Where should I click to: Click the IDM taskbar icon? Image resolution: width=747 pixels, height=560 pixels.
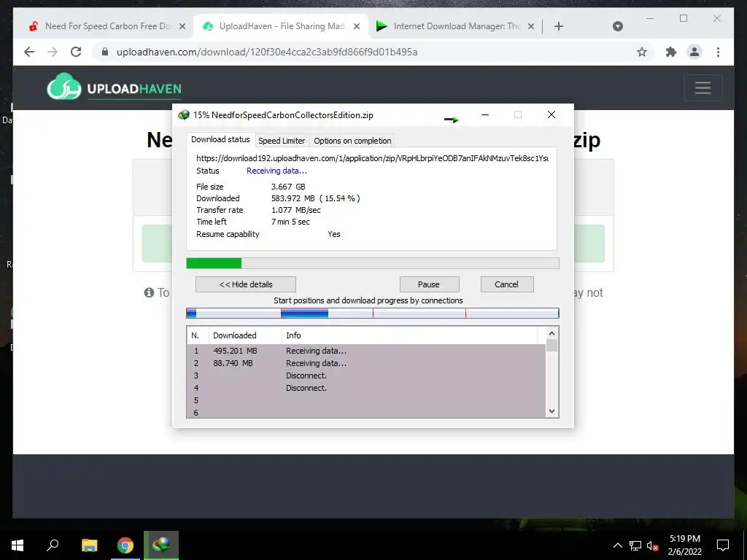(161, 545)
